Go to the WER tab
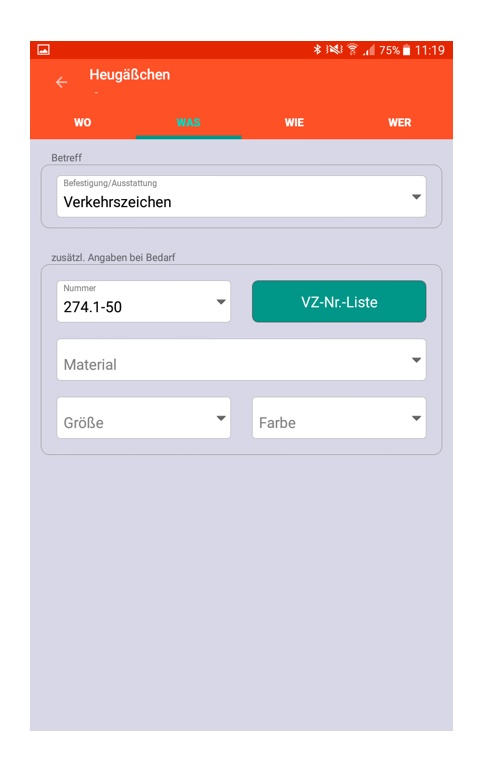 pyautogui.click(x=400, y=123)
